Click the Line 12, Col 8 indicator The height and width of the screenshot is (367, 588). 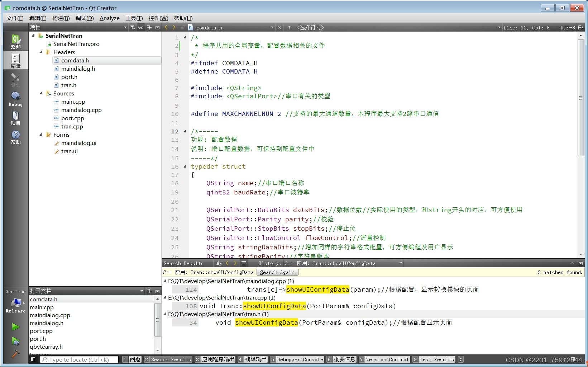[x=526, y=27]
